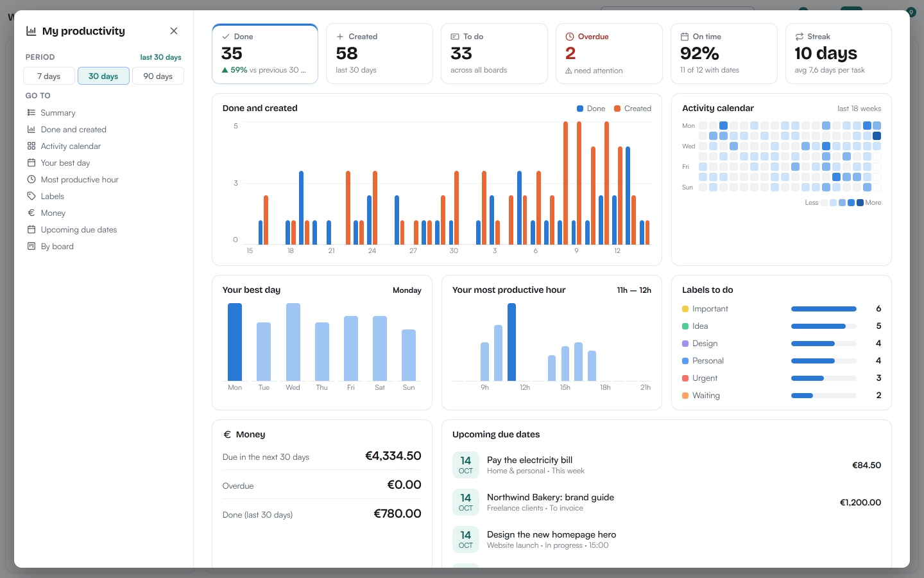Click the list icon in To do card
The image size is (924, 578).
coord(455,37)
